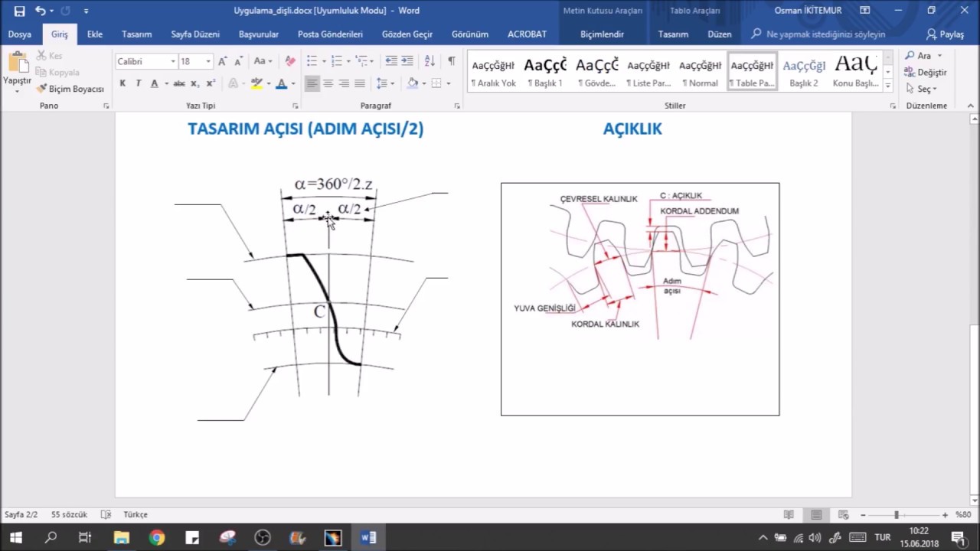This screenshot has height=551, width=980.
Task: Clear all formatting with the eraser icon
Action: click(x=290, y=61)
